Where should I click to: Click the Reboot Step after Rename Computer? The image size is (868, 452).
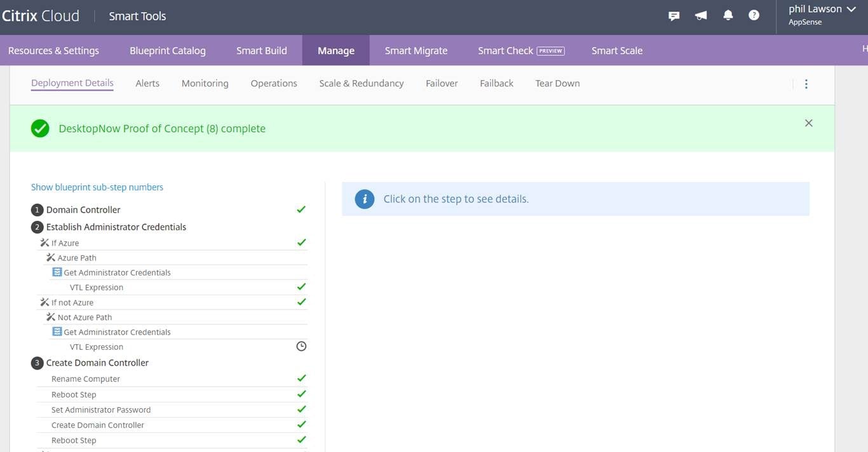pos(173,394)
